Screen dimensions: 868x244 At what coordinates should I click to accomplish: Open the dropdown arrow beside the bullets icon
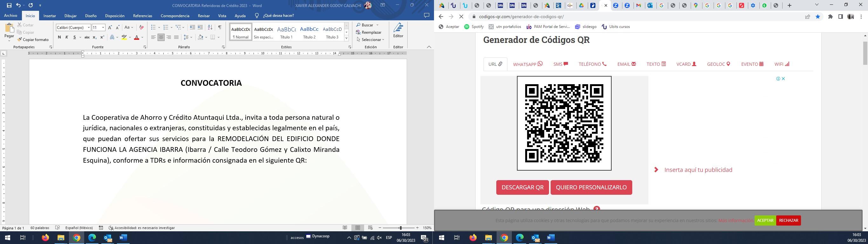tap(159, 28)
